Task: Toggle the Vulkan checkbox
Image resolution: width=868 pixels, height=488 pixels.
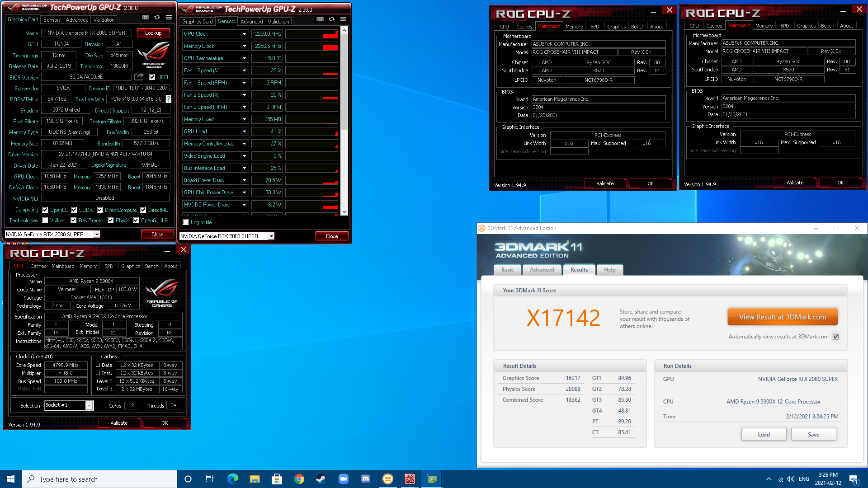Action: (x=45, y=221)
